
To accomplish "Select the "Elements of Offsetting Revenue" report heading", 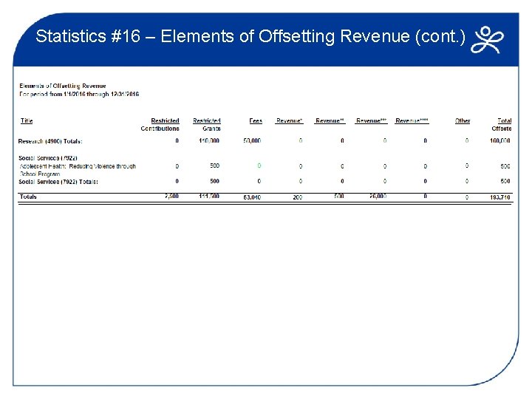I will [62, 86].
